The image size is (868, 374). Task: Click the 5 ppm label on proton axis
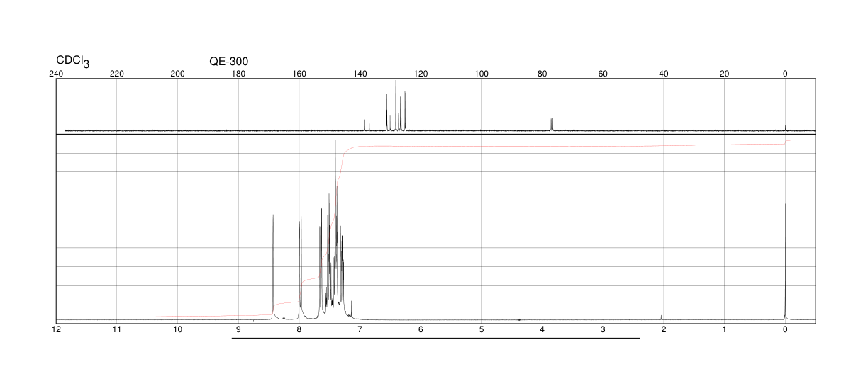482,329
